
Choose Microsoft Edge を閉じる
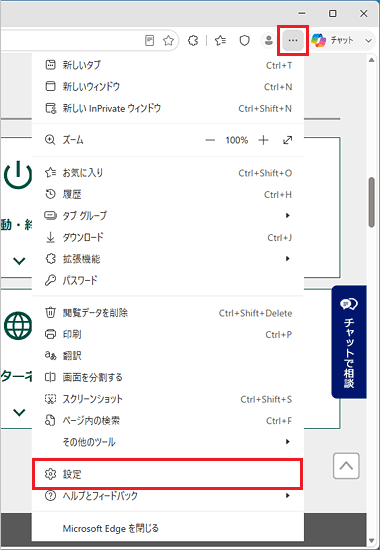168,528
